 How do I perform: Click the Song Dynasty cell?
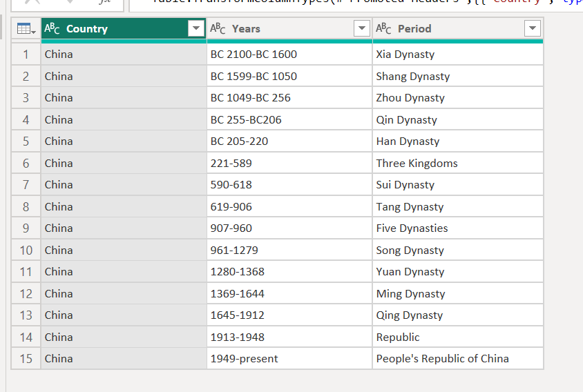coord(458,250)
